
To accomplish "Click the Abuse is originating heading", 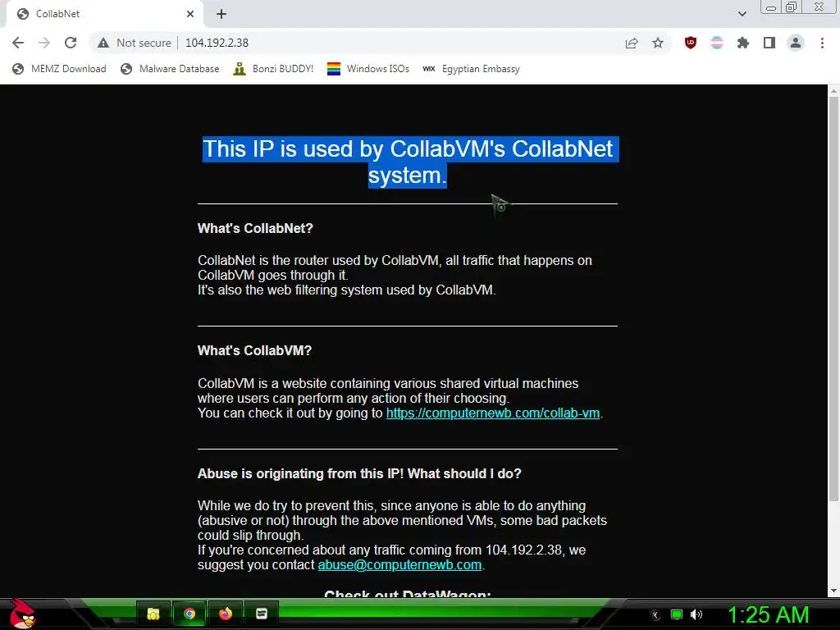I will pyautogui.click(x=359, y=473).
